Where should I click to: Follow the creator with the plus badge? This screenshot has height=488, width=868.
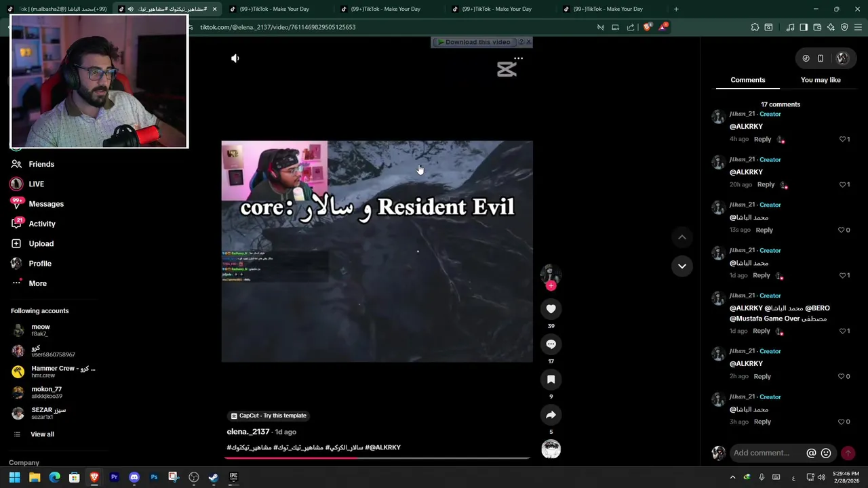(x=551, y=286)
